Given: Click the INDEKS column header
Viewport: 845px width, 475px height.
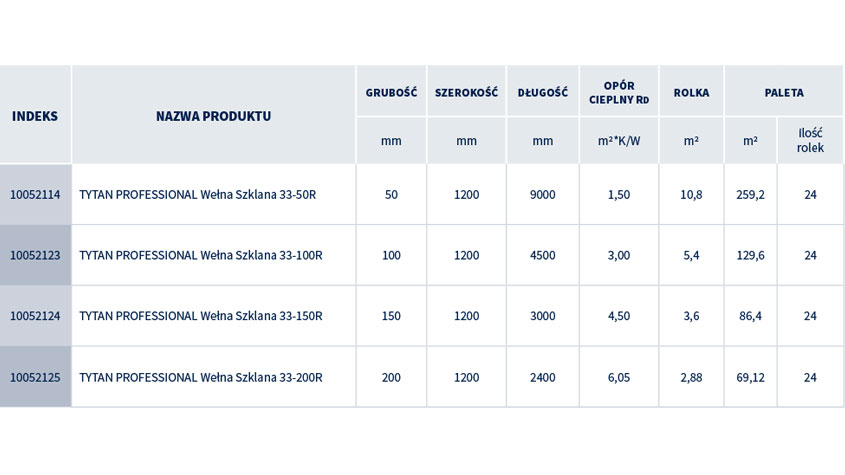Looking at the screenshot, I should point(35,116).
